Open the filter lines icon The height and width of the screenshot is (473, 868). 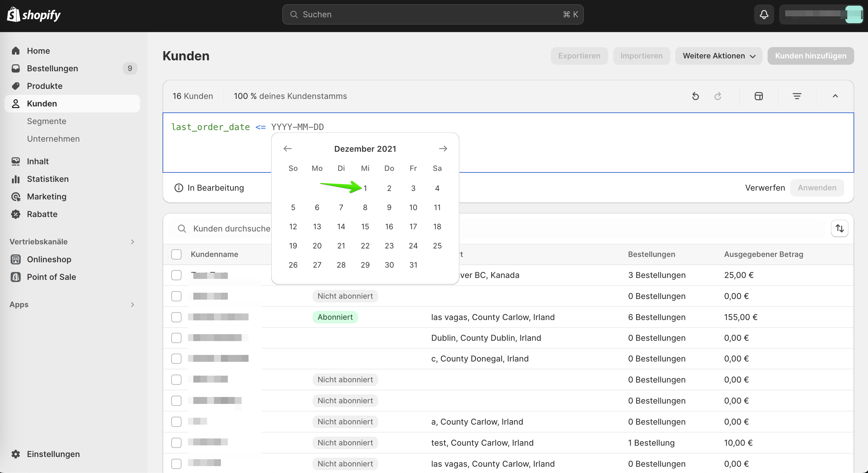pyautogui.click(x=796, y=96)
